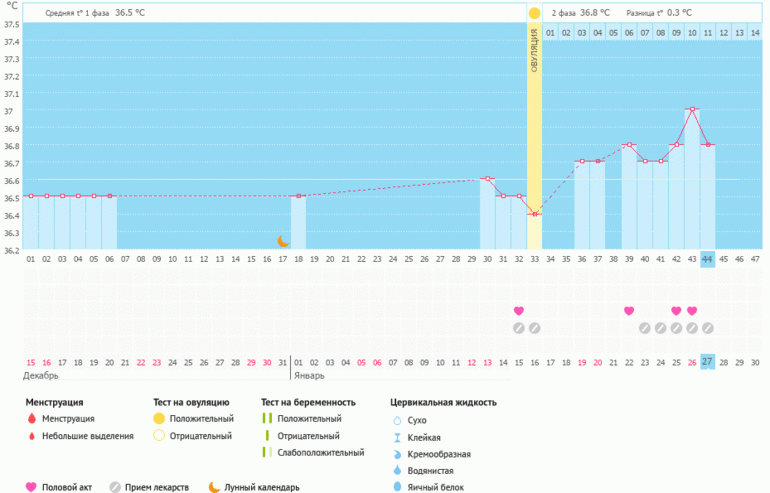The height and width of the screenshot is (493, 770).
Task: Click the Положительный ovulation test legend circle
Action: [x=159, y=419]
